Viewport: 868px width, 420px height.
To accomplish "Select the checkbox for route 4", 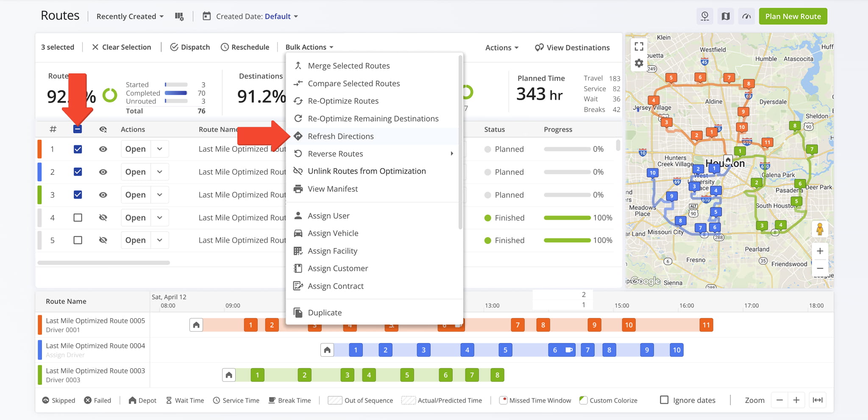I will tap(78, 218).
